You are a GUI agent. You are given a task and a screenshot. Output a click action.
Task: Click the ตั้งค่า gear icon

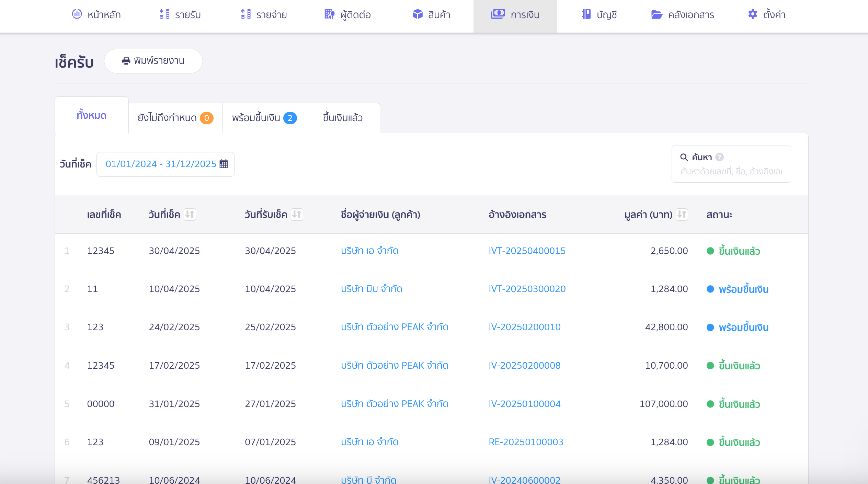click(752, 14)
